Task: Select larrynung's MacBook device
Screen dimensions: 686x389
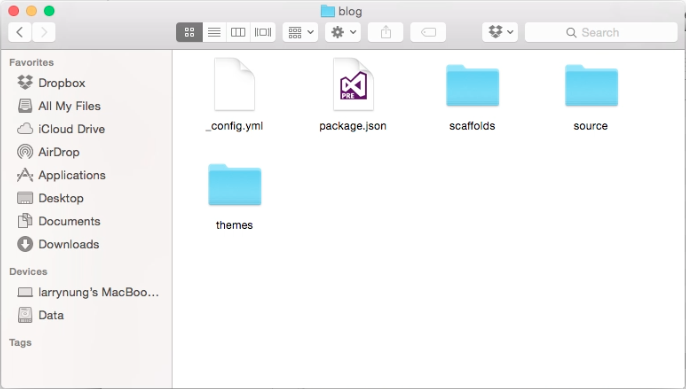Action: click(x=88, y=292)
